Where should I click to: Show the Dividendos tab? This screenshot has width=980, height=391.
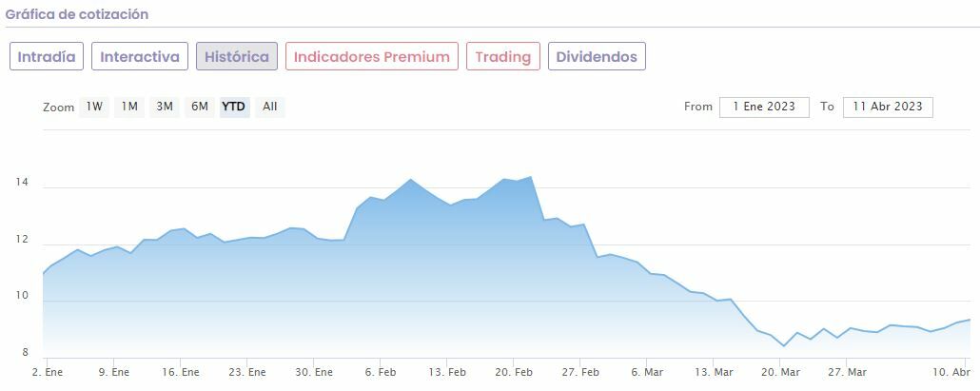(597, 56)
